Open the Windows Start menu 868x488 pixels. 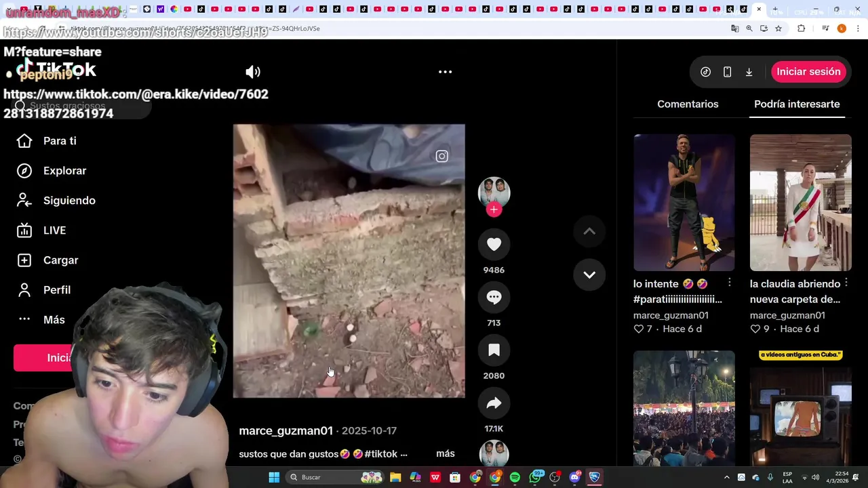pyautogui.click(x=274, y=477)
